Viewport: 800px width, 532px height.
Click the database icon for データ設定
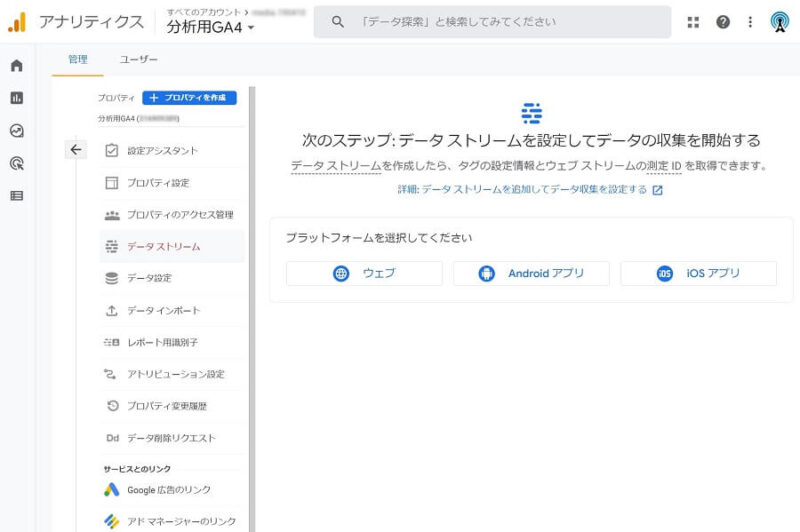[112, 278]
